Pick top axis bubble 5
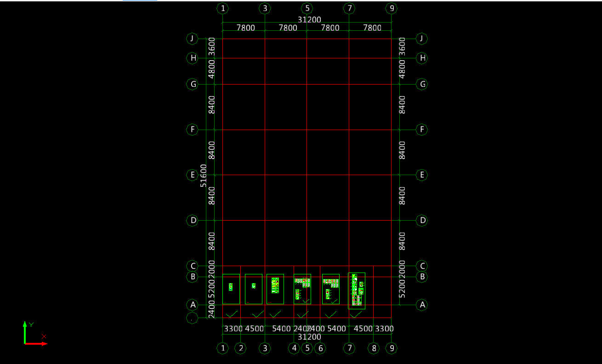The height and width of the screenshot is (364, 602). click(x=307, y=8)
